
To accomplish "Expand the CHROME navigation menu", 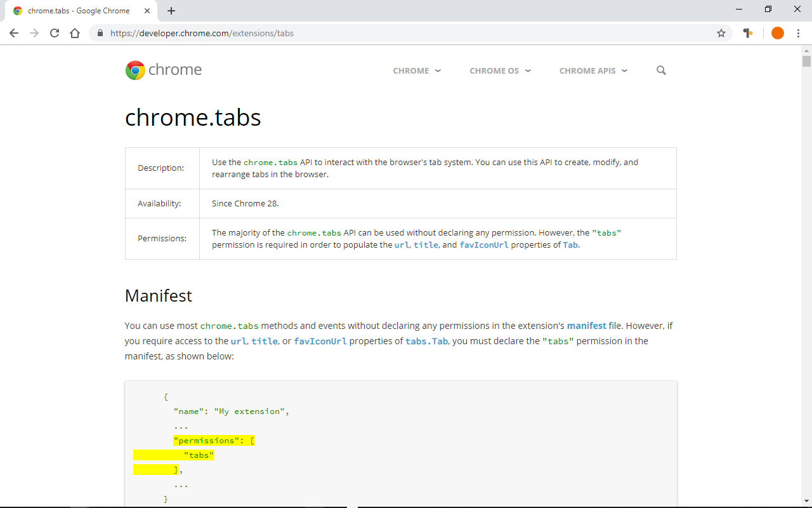I will click(x=417, y=70).
